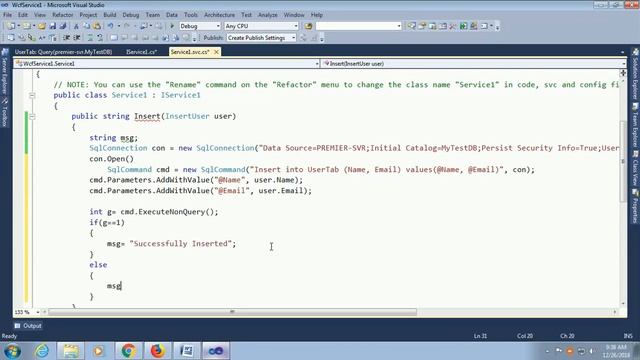Screen dimensions: 640x360
Task: Click the Toolbox wrench toolbar icon
Action: (x=453, y=26)
